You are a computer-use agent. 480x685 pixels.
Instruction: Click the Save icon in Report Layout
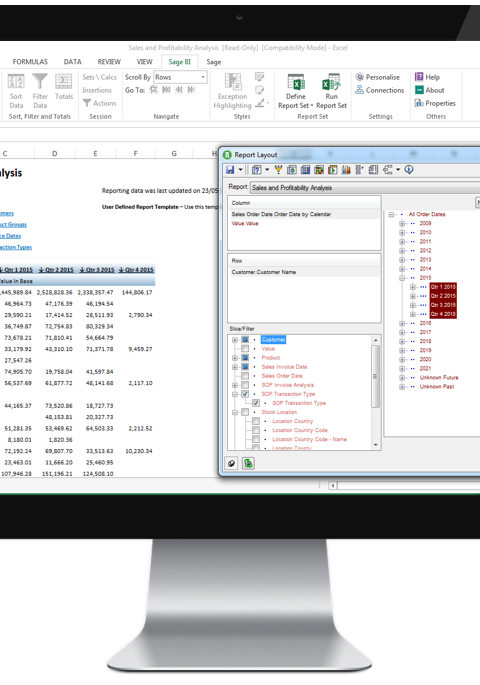[x=230, y=170]
